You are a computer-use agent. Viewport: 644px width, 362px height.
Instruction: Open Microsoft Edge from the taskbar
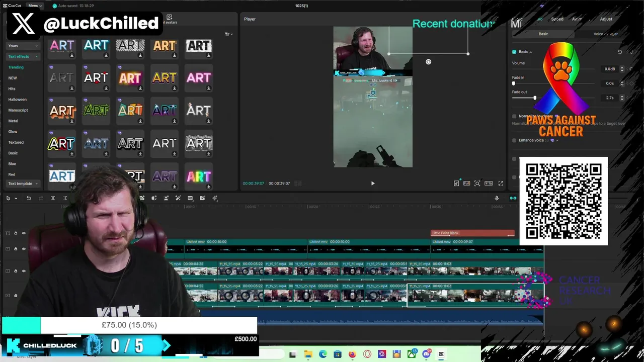323,354
